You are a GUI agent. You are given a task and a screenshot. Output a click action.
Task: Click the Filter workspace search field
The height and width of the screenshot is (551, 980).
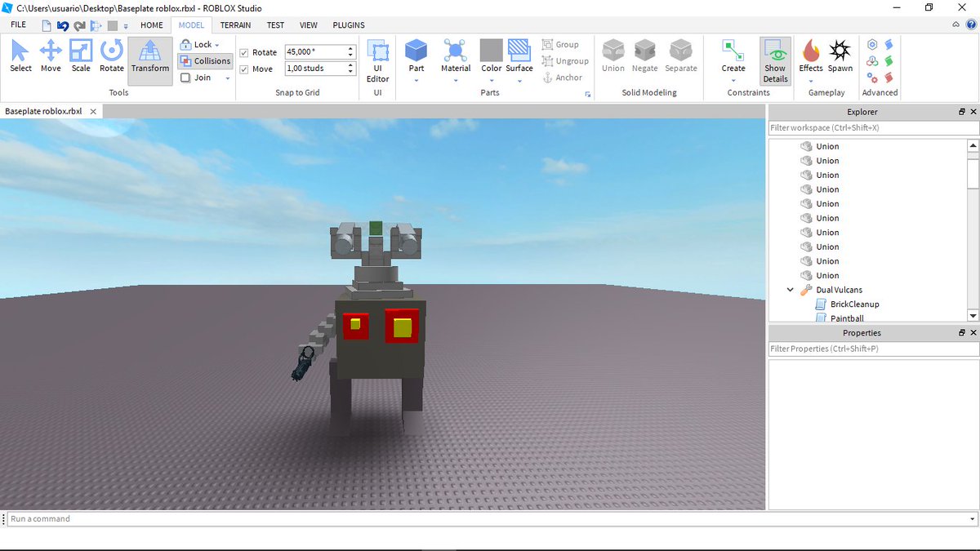[873, 128]
